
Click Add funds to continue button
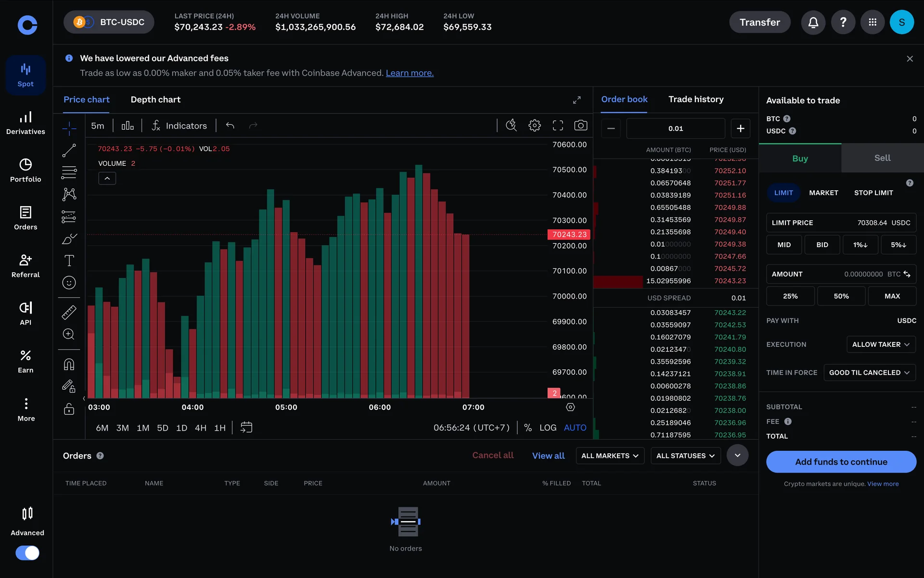coord(841,462)
